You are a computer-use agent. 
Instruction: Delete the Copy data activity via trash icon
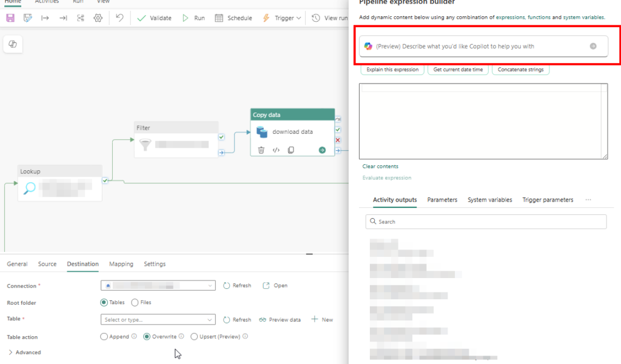point(261,150)
